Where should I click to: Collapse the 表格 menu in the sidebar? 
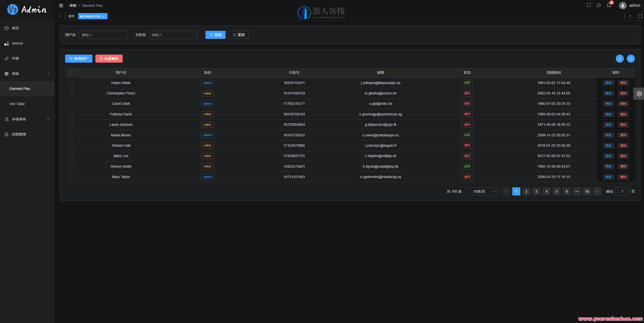pos(27,73)
